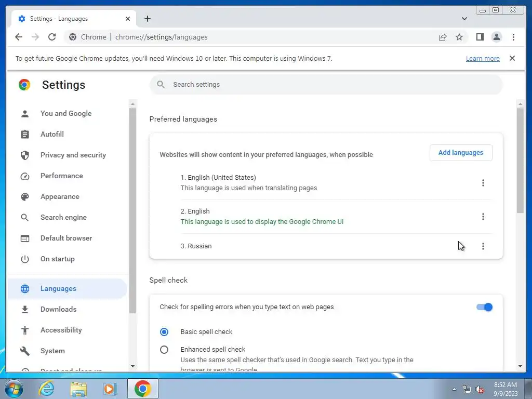Open the profile avatar icon
532x399 pixels.
[496, 37]
